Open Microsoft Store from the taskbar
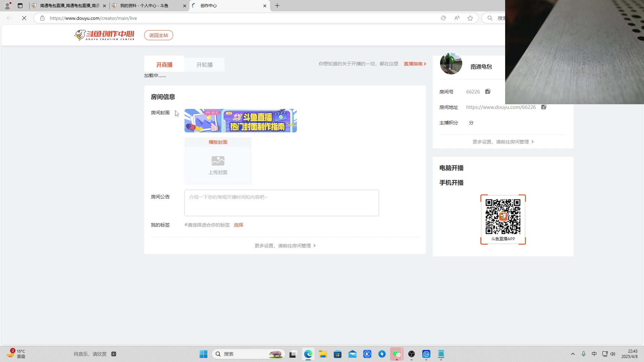Screen dimensions: 644x362 click(x=337, y=354)
